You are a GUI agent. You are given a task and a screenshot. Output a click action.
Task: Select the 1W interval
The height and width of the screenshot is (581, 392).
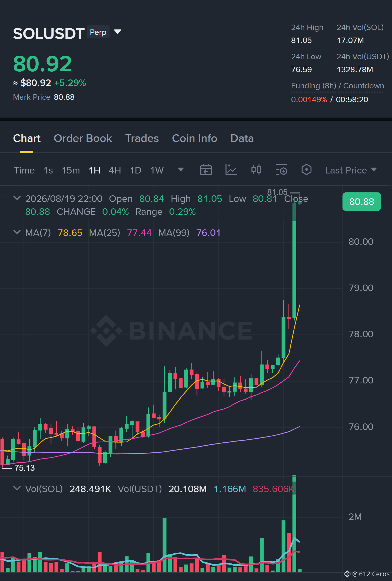click(157, 170)
